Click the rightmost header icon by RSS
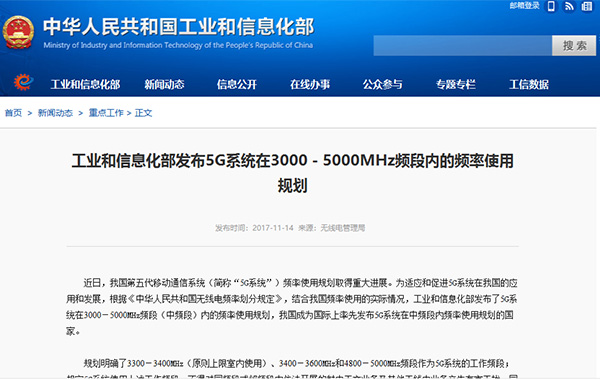Screen dimensions: 600x380 click(587, 6)
